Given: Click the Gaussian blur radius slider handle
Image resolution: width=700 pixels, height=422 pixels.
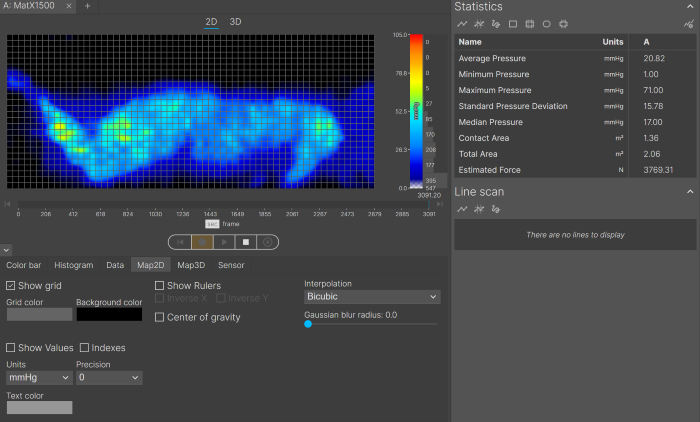Looking at the screenshot, I should click(308, 324).
